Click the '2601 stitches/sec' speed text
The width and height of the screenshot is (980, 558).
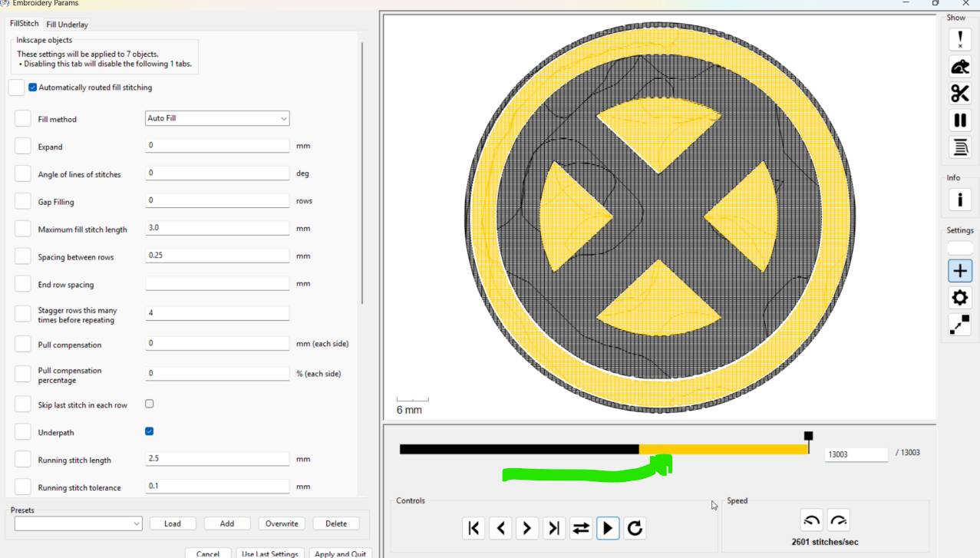[825, 542]
